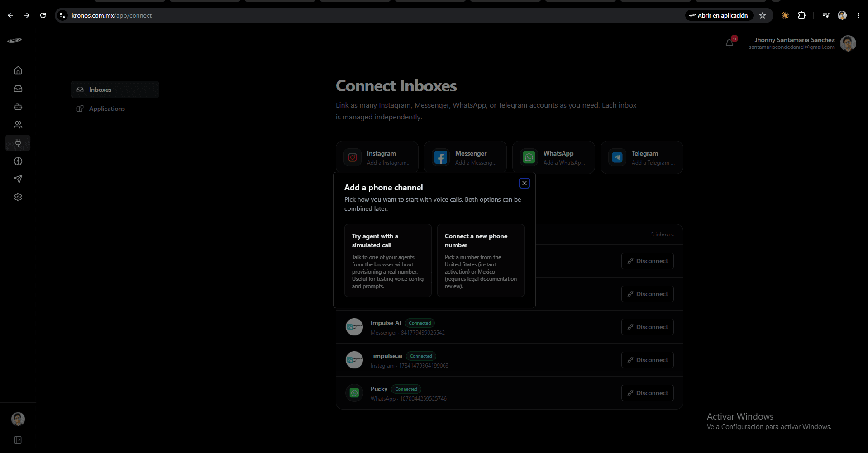Open the paper plane broadcast icon
Screen dimensions: 868x453
click(x=18, y=179)
